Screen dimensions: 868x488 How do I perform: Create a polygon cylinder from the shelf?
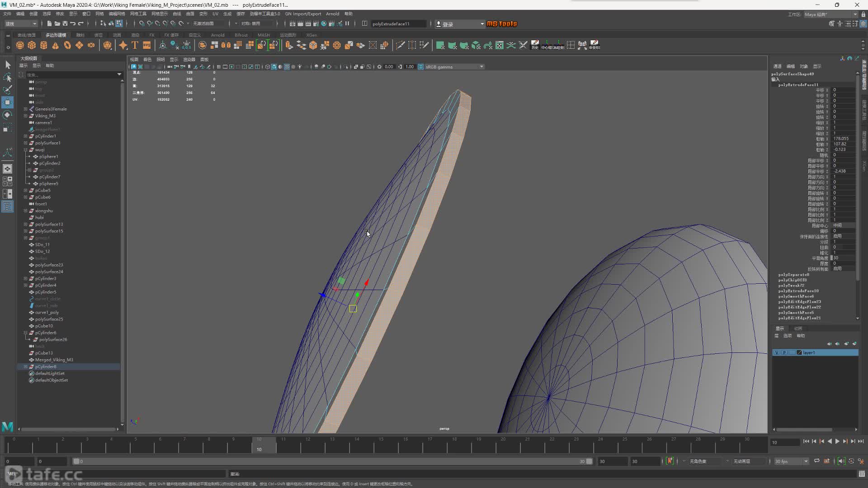pyautogui.click(x=44, y=45)
